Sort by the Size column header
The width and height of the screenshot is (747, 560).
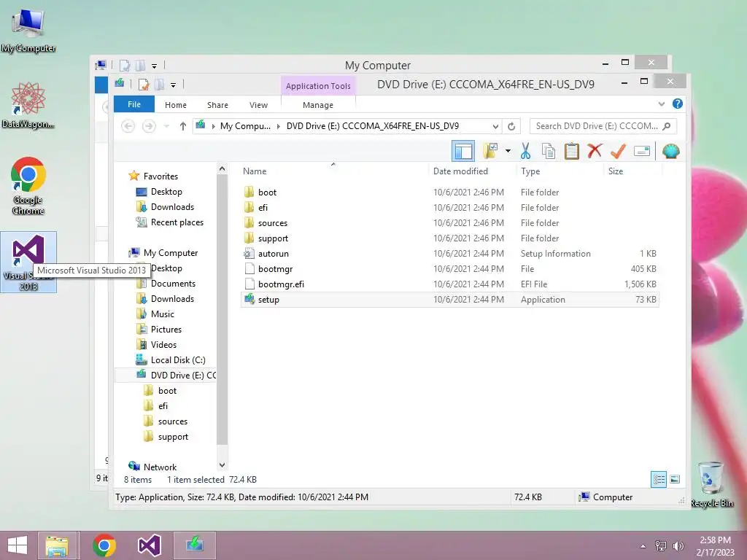(616, 171)
